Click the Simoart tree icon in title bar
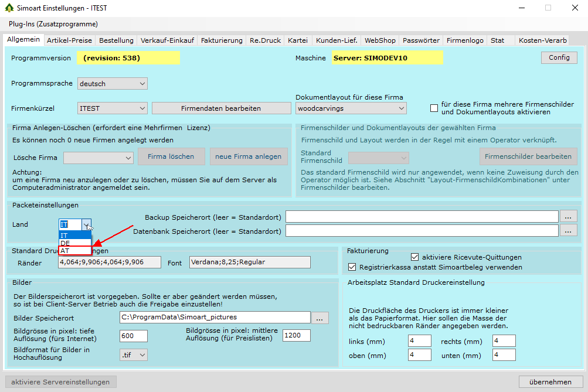The width and height of the screenshot is (588, 392). [x=8, y=8]
